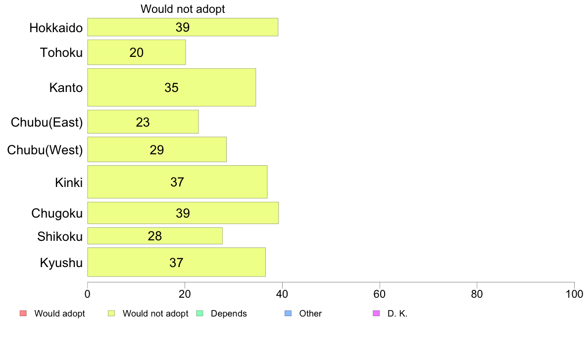Click the yellow Would not adopt legend swatch

tap(111, 314)
